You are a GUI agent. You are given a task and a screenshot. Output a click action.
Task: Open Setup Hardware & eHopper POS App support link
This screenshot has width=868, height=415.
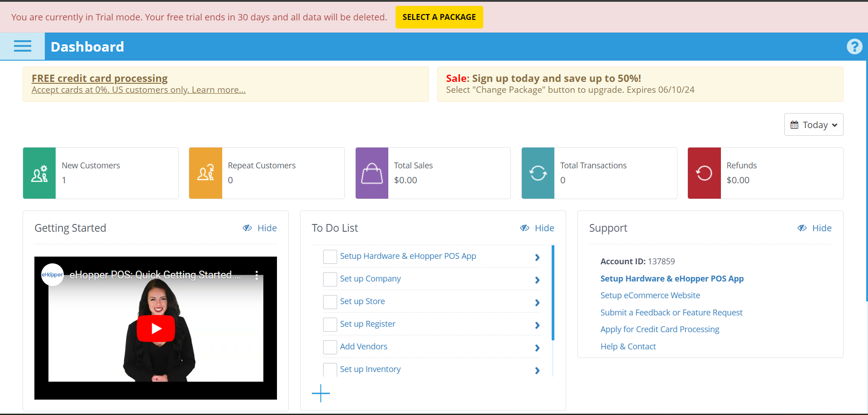point(672,279)
